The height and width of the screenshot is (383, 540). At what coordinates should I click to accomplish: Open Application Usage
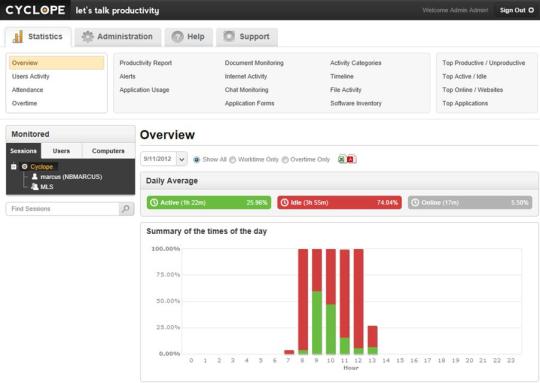pyautogui.click(x=144, y=90)
